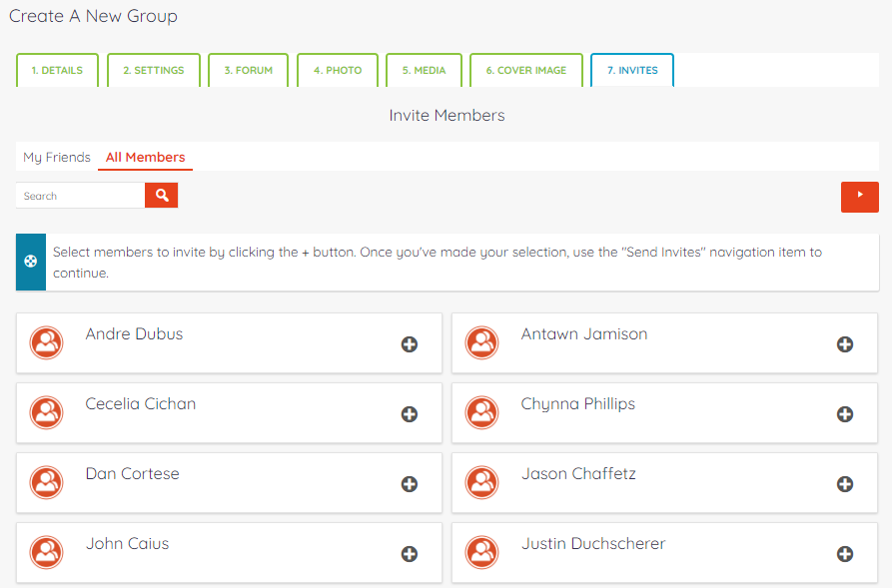This screenshot has height=588, width=892.
Task: Invite Antawn Jamison using the plus icon
Action: pyautogui.click(x=845, y=344)
